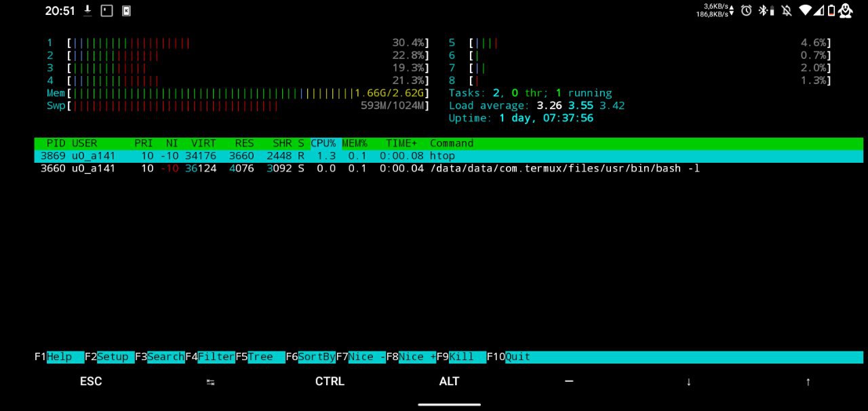Tap the status bar clock 20:51
Viewport: 868px width, 411px height.
point(60,11)
